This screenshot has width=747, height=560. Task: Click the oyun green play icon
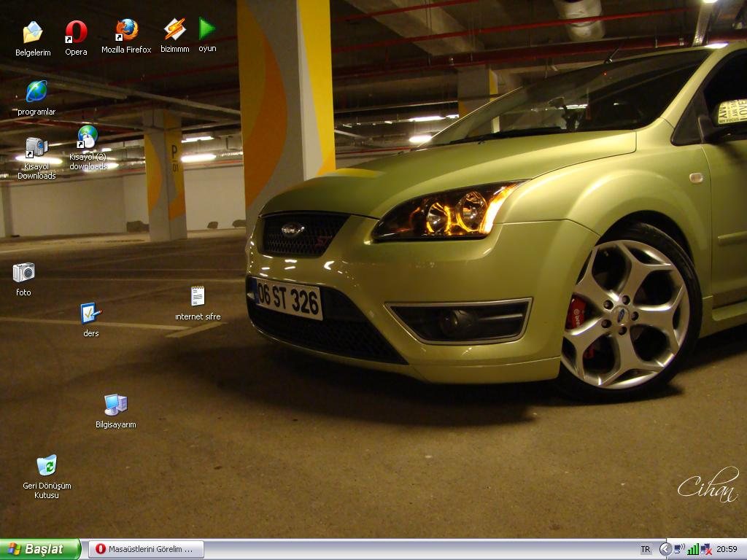[x=207, y=29]
